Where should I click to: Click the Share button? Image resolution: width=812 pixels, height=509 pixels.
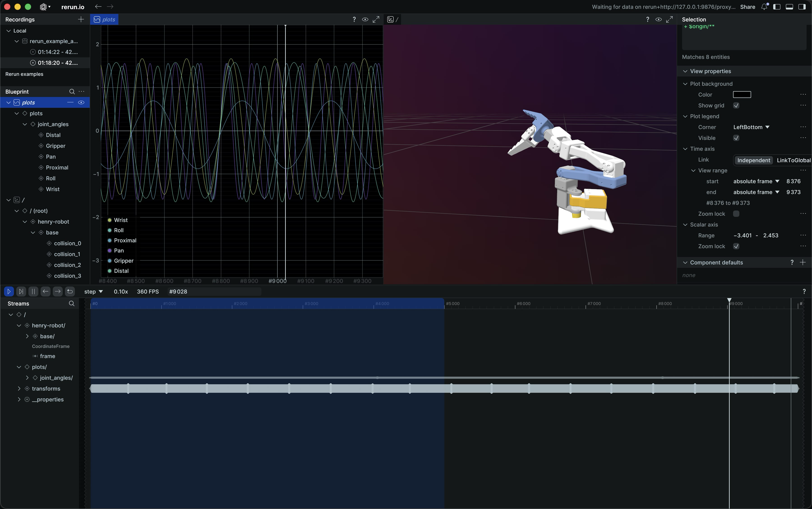pos(747,7)
